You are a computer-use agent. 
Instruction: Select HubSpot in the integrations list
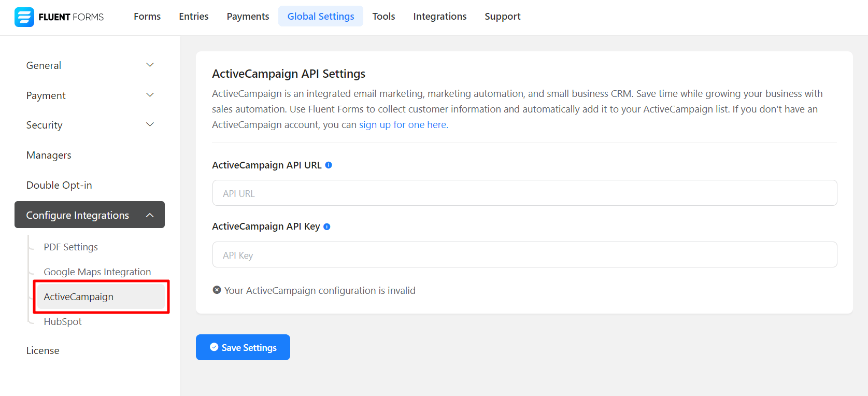pyautogui.click(x=63, y=321)
